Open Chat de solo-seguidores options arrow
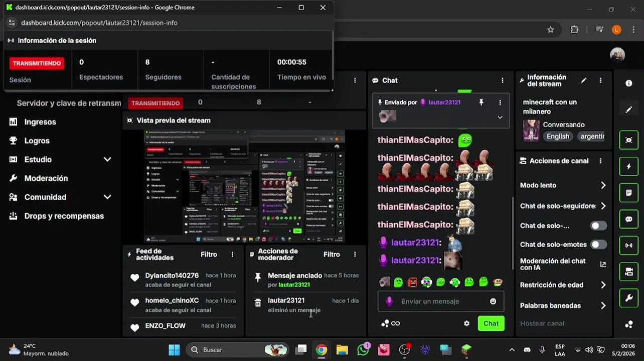 tap(603, 206)
